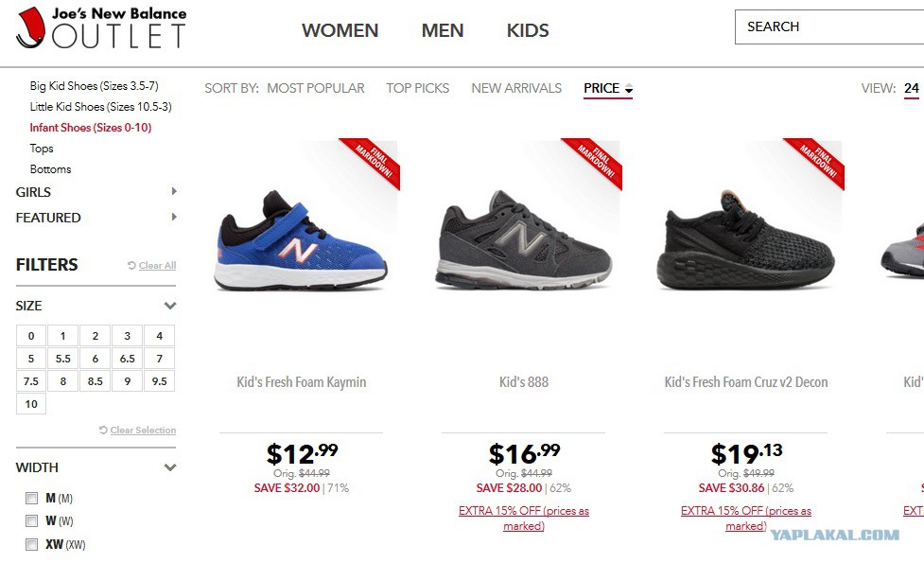Click the Clear Selection refresh icon
924x563 pixels.
pyautogui.click(x=103, y=431)
